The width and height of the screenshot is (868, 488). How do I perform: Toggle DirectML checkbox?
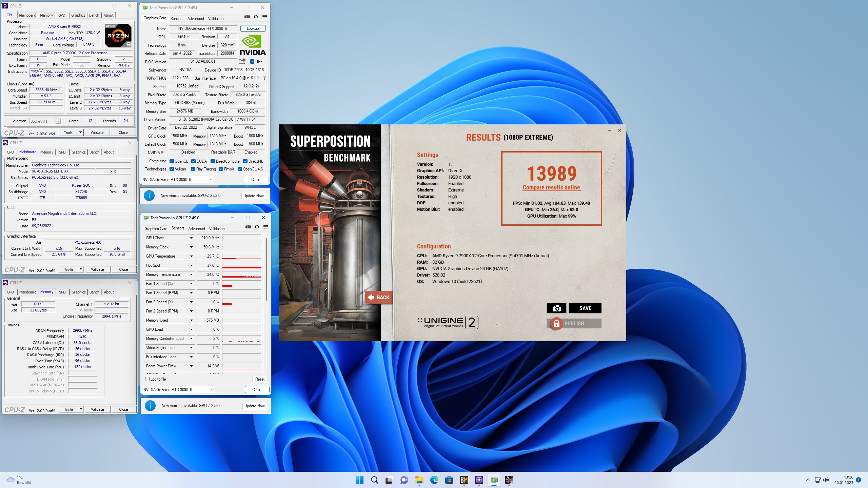[x=245, y=161]
